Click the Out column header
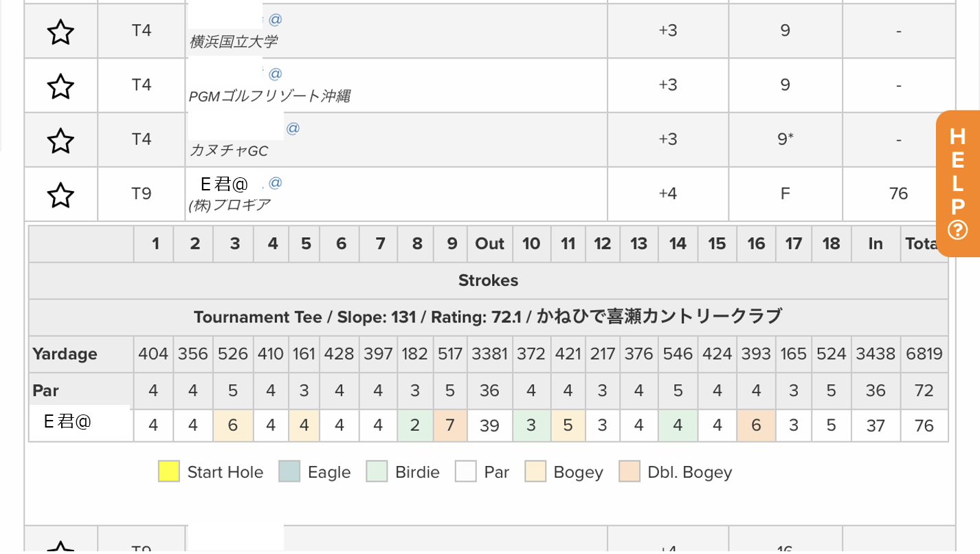 click(489, 243)
